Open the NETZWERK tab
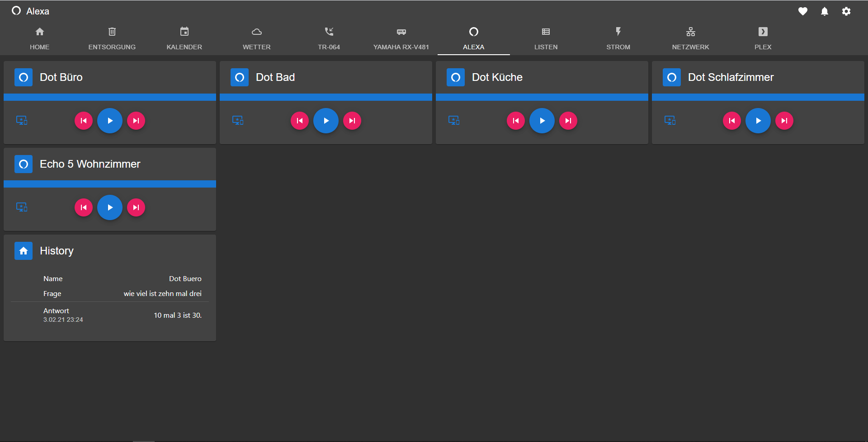The width and height of the screenshot is (868, 442). click(x=691, y=38)
